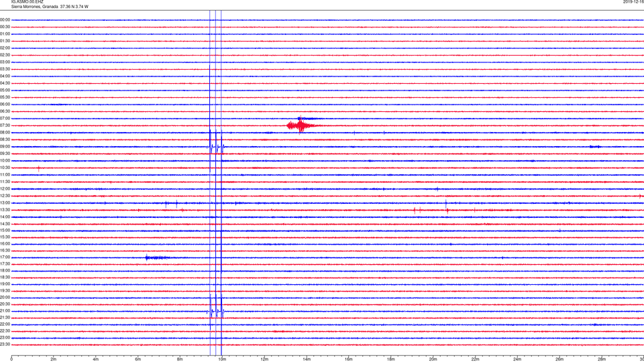Click the 8m tick label on minute axis
The image size is (644, 362).
(x=180, y=359)
